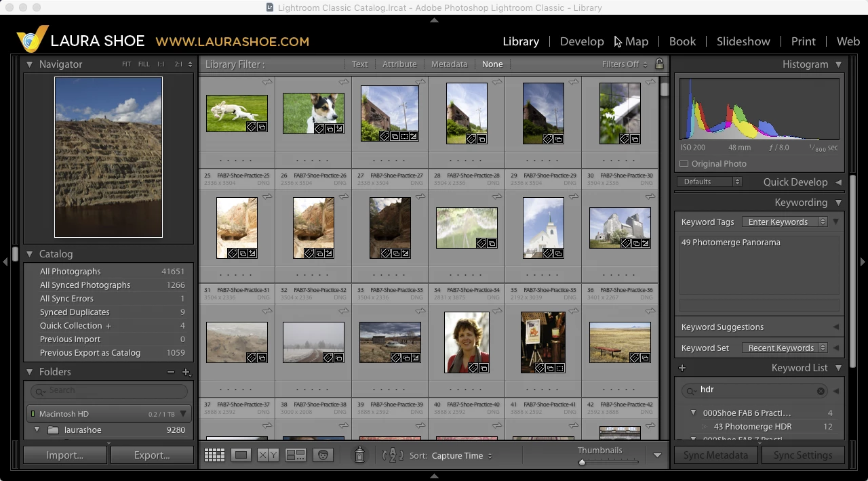The width and height of the screenshot is (868, 481).
Task: Switch to Grid view icon
Action: [214, 455]
